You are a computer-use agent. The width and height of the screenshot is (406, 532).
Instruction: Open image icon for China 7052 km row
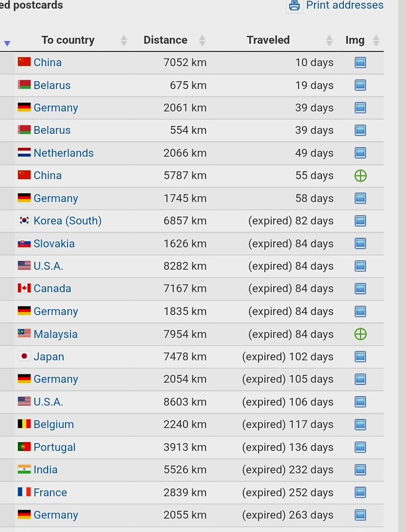[360, 62]
